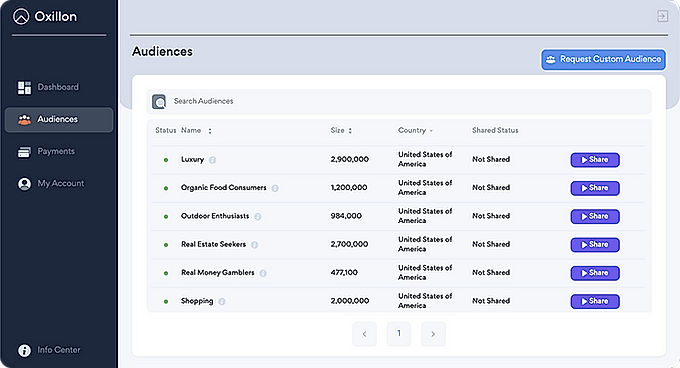Open My Account page

coord(59,183)
